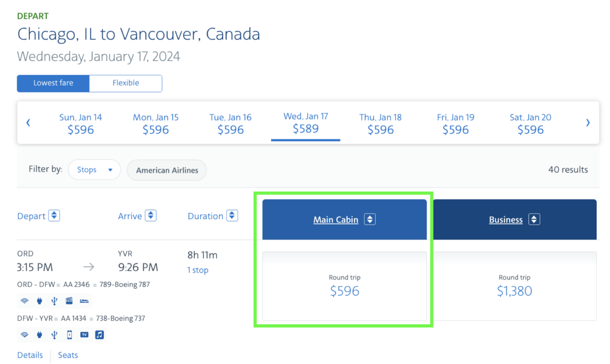Click the movies entertainment icon for AA 2346
The width and height of the screenshot is (610, 364).
[69, 301]
